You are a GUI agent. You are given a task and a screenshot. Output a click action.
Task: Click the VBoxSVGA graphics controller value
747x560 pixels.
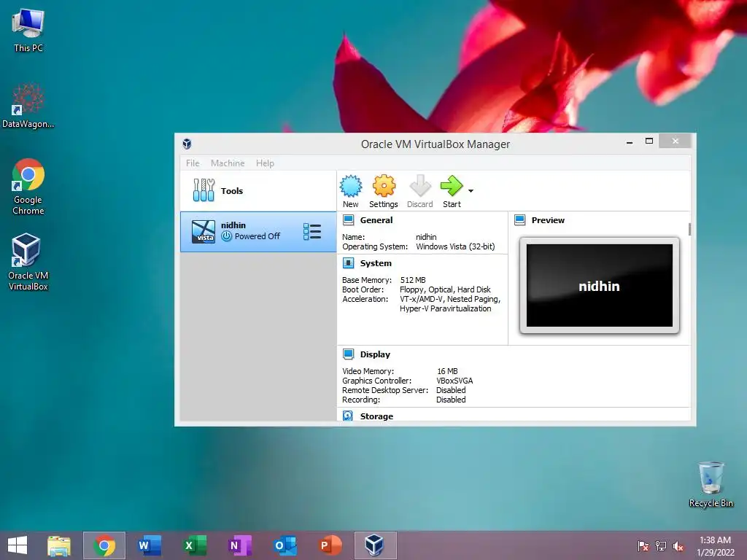(454, 381)
